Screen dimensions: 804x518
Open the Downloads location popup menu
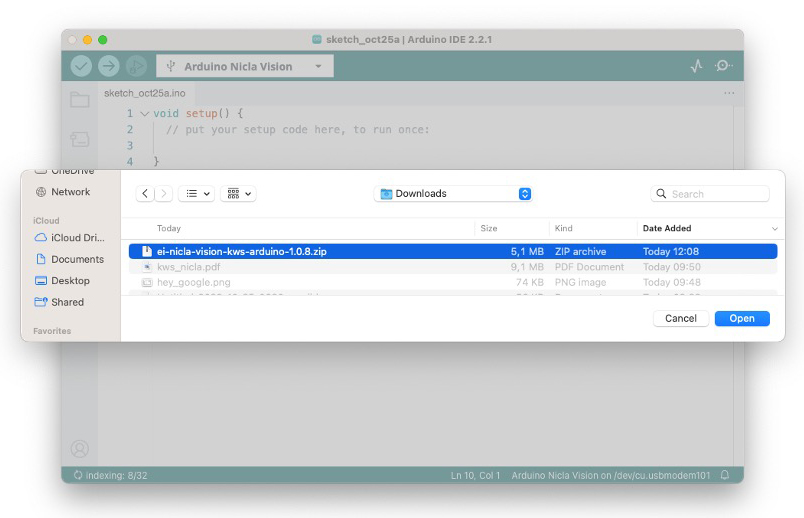coord(453,194)
